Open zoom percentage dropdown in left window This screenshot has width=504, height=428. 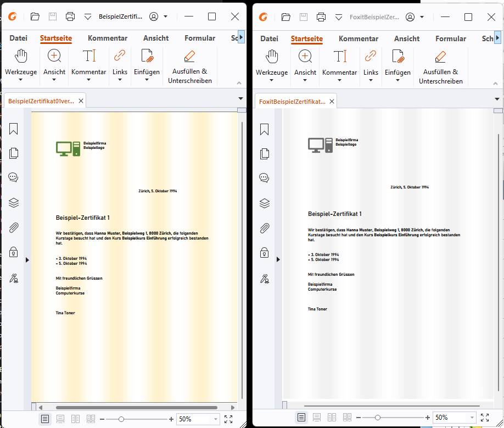(x=216, y=419)
